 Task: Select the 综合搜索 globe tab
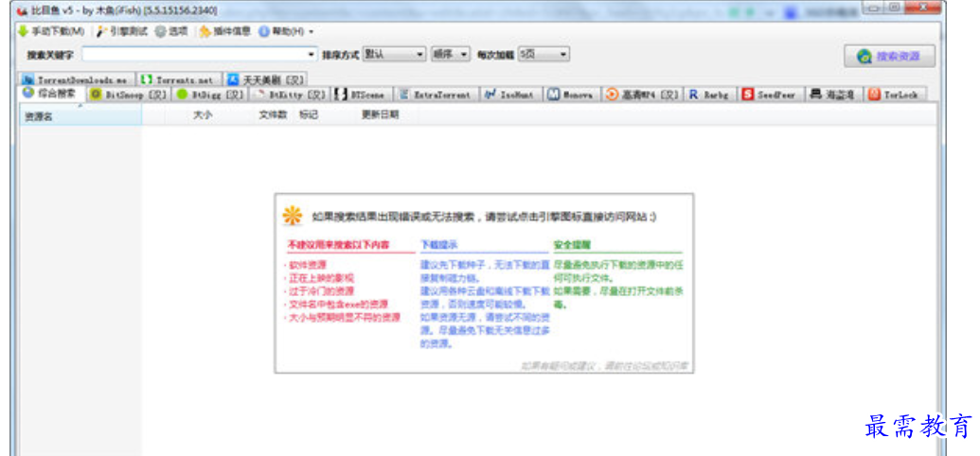[x=51, y=94]
